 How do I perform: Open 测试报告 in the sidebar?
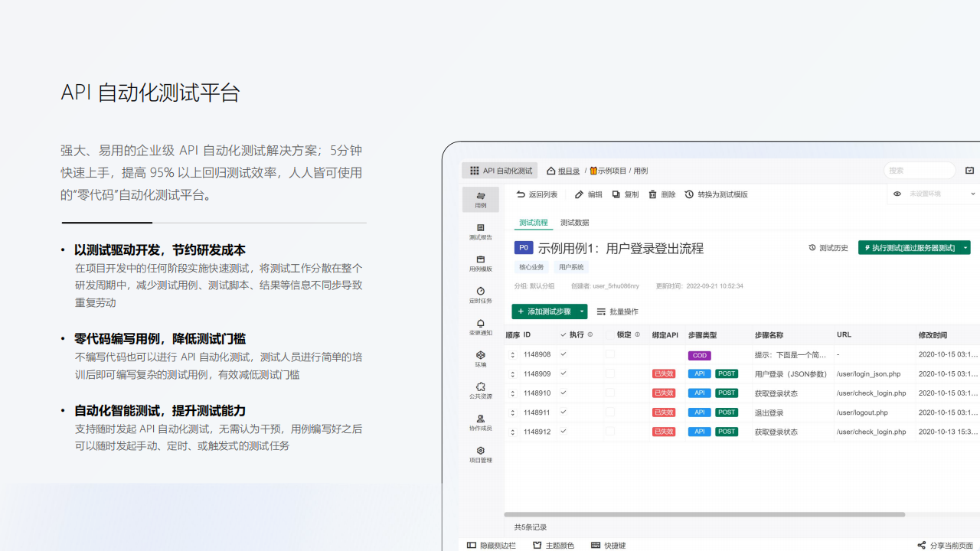point(480,232)
